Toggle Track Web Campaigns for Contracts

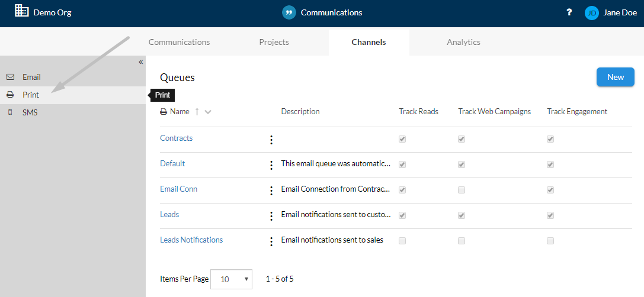point(462,139)
